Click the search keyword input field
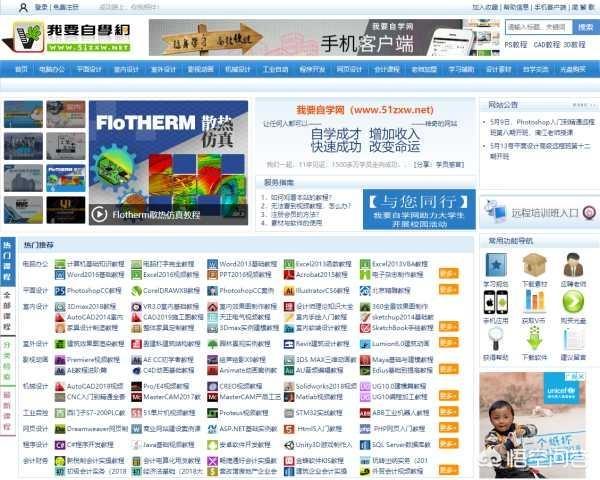 click(x=539, y=27)
